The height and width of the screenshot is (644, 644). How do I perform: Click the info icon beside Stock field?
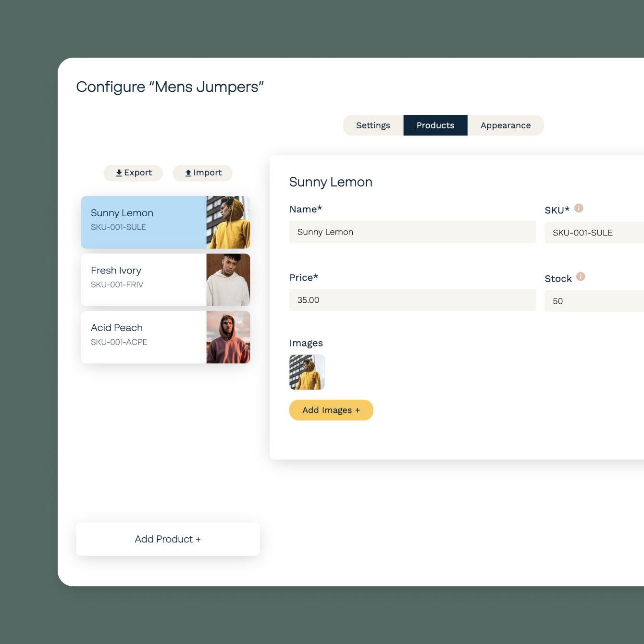pos(580,277)
